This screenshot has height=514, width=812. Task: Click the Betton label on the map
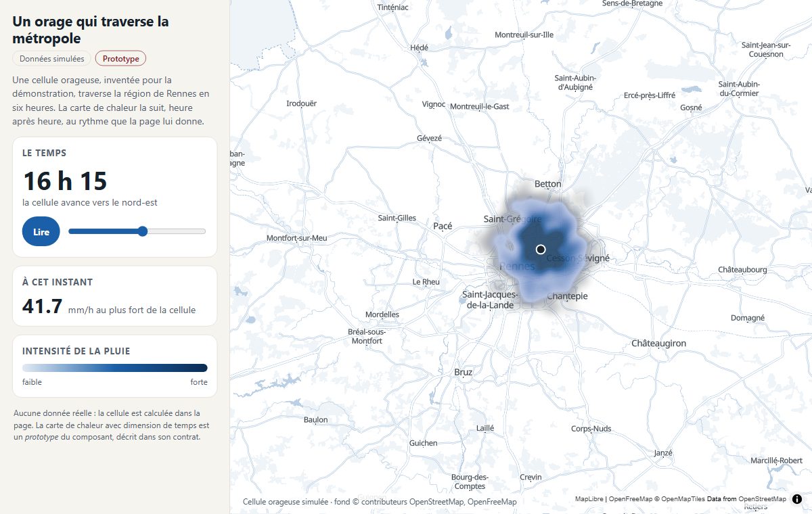[x=548, y=184]
